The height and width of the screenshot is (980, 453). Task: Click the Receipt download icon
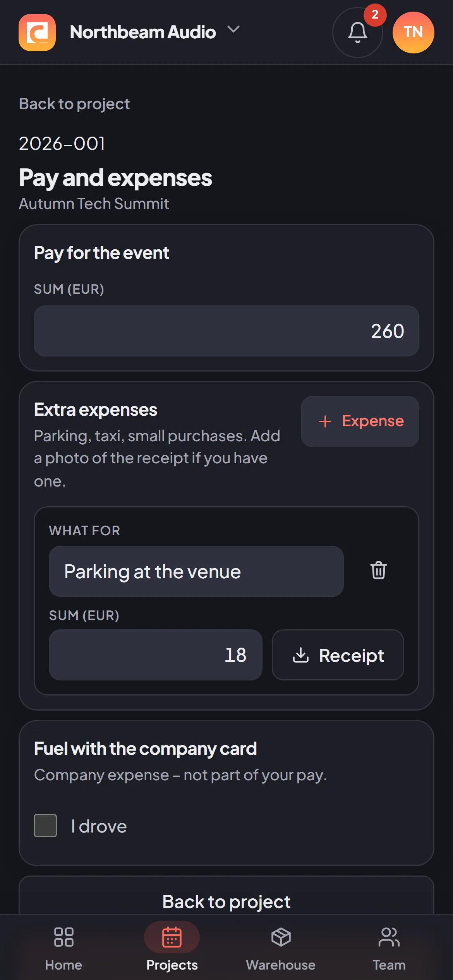[x=301, y=655]
